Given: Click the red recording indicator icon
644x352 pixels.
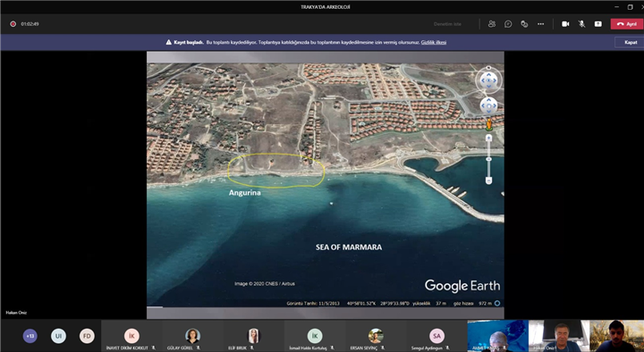Looking at the screenshot, I should coord(13,24).
